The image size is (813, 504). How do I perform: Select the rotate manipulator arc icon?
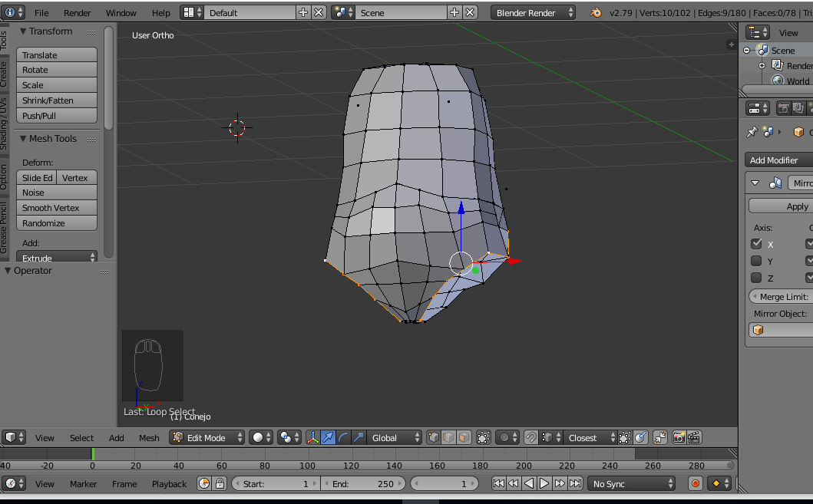click(x=343, y=438)
